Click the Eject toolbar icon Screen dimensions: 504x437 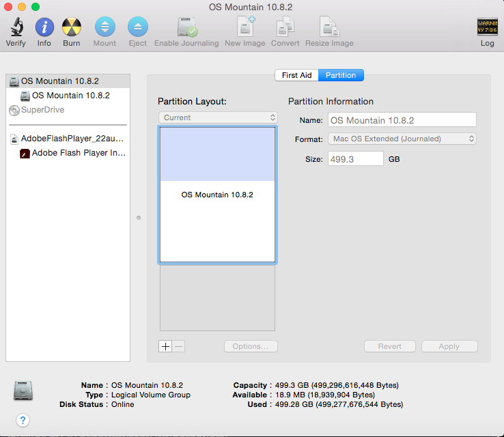137,27
